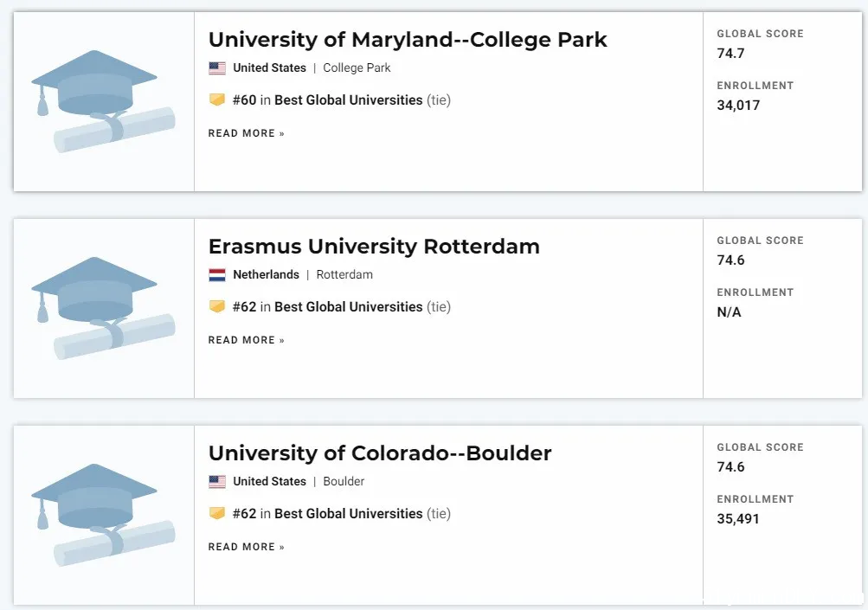Open the Erasmus University Rotterdam title link
The image size is (868, 610).
[374, 247]
